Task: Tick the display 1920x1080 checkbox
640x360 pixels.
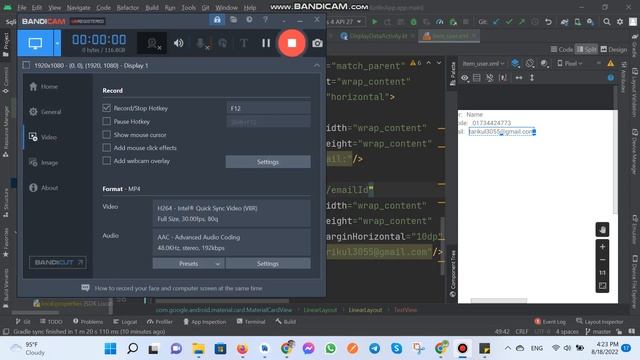Action: [x=26, y=65]
